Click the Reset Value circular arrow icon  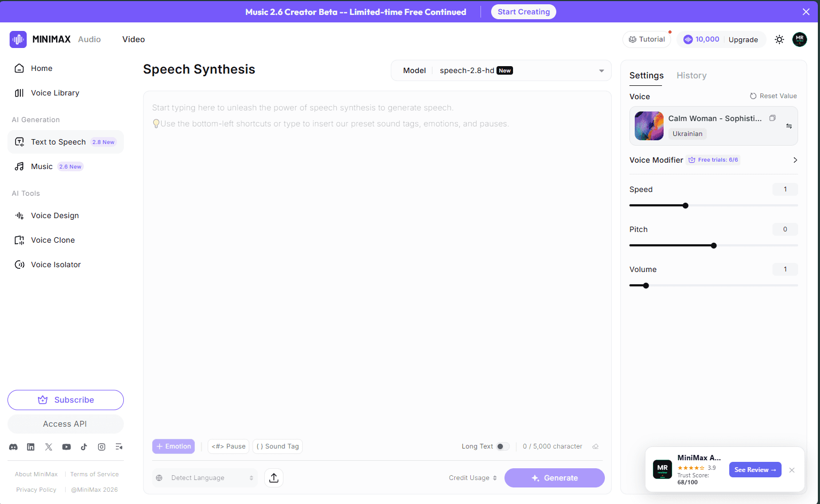[x=753, y=96]
